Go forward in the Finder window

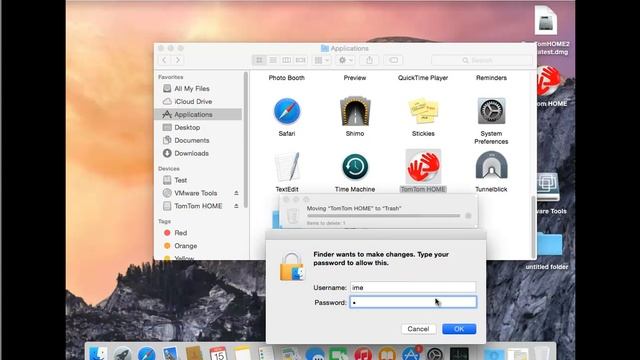pyautogui.click(x=178, y=60)
